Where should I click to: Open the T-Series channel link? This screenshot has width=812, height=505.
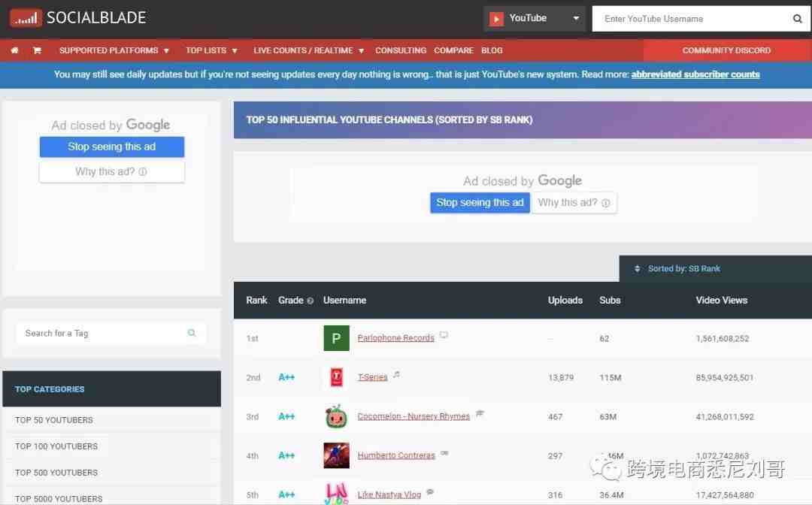(x=372, y=377)
